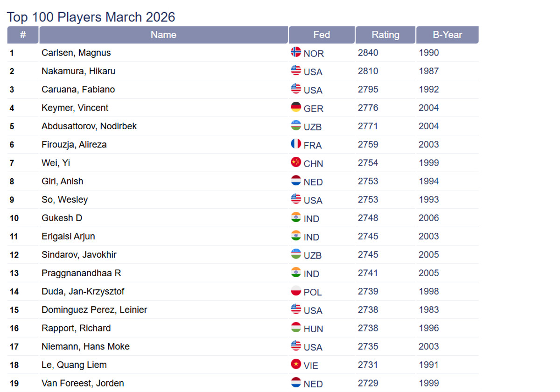Sort players by B-Year header
Viewport: 560px width, 392px height.
pos(447,35)
